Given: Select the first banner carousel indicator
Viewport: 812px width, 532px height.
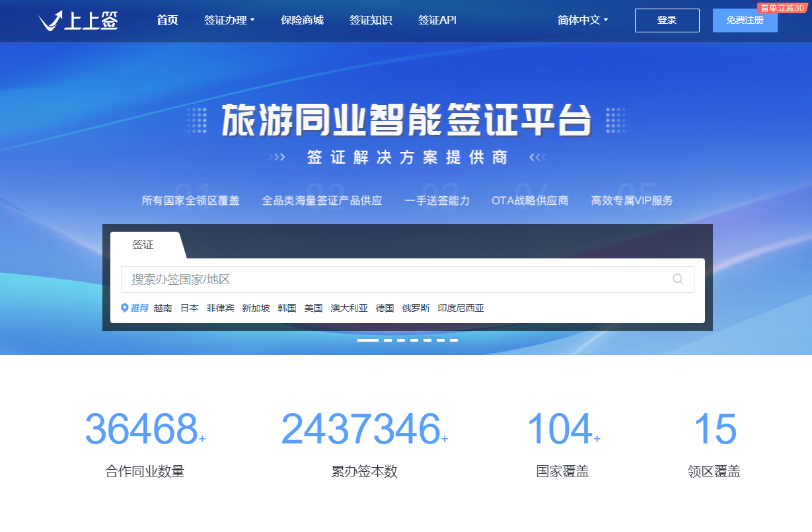Looking at the screenshot, I should 367,340.
